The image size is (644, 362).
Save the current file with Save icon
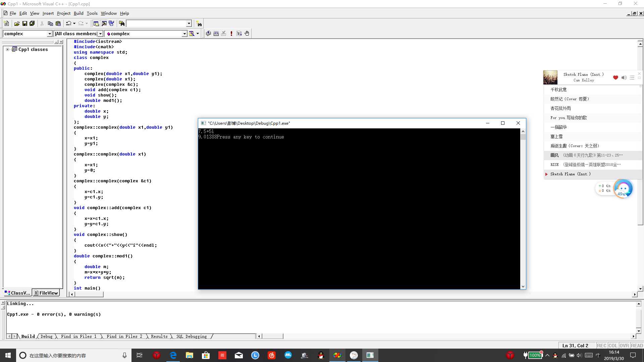24,23
